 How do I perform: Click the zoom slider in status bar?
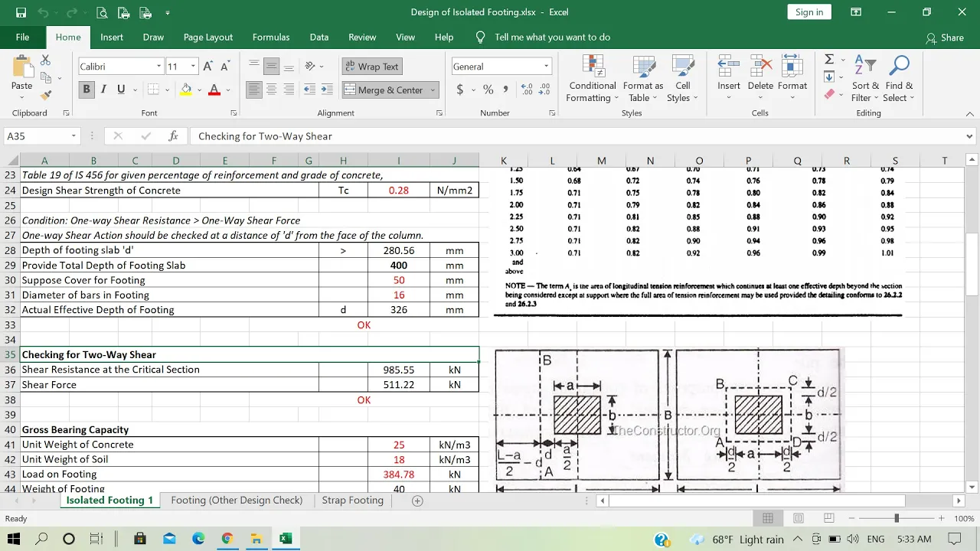tap(897, 519)
